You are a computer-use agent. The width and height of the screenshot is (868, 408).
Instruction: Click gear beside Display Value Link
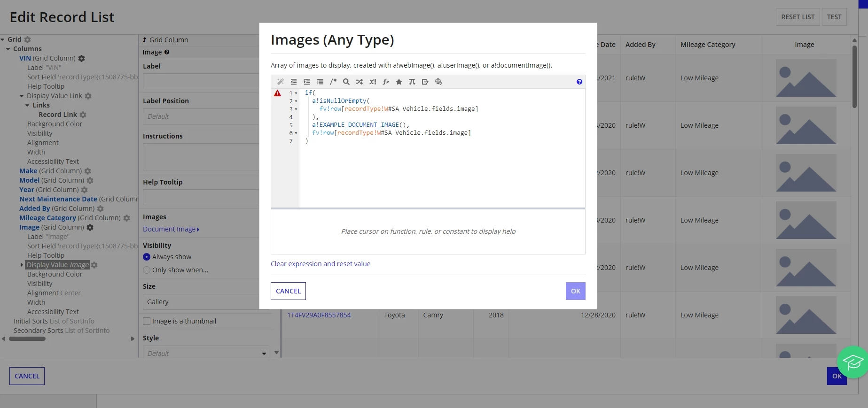(x=88, y=96)
